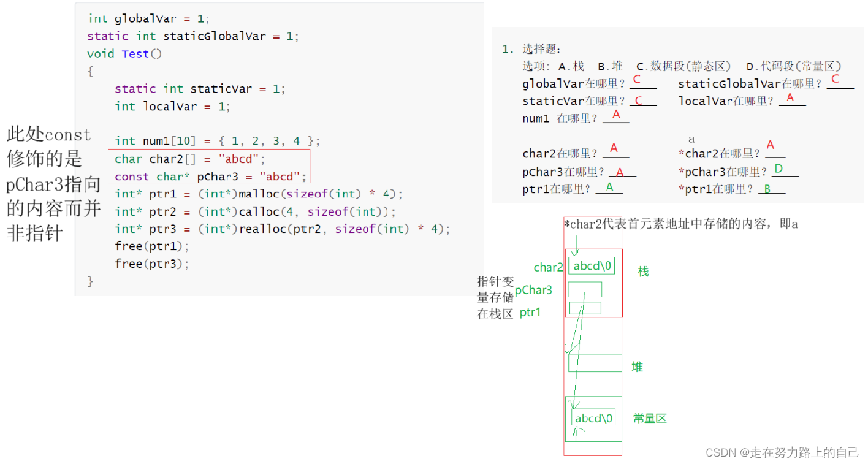Click the question "num1 在哪里?"
Image resolution: width=868 pixels, height=464 pixels.
click(560, 118)
